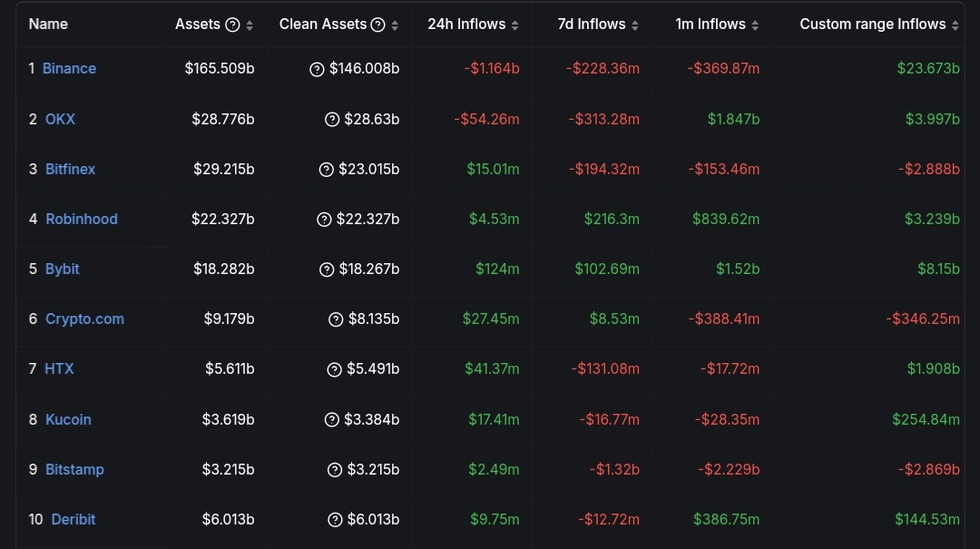980x549 pixels.
Task: Sort by Custom range Inflows arrows
Action: [955, 25]
